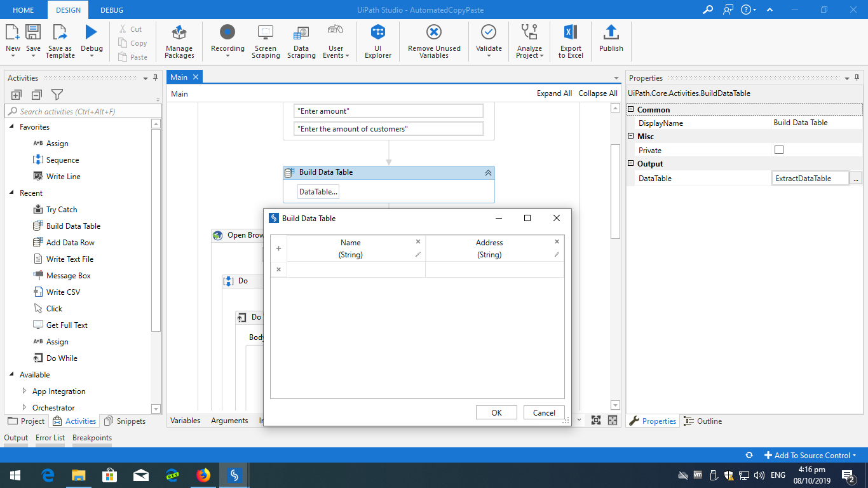
Task: Delete the Address column via X
Action: (557, 241)
